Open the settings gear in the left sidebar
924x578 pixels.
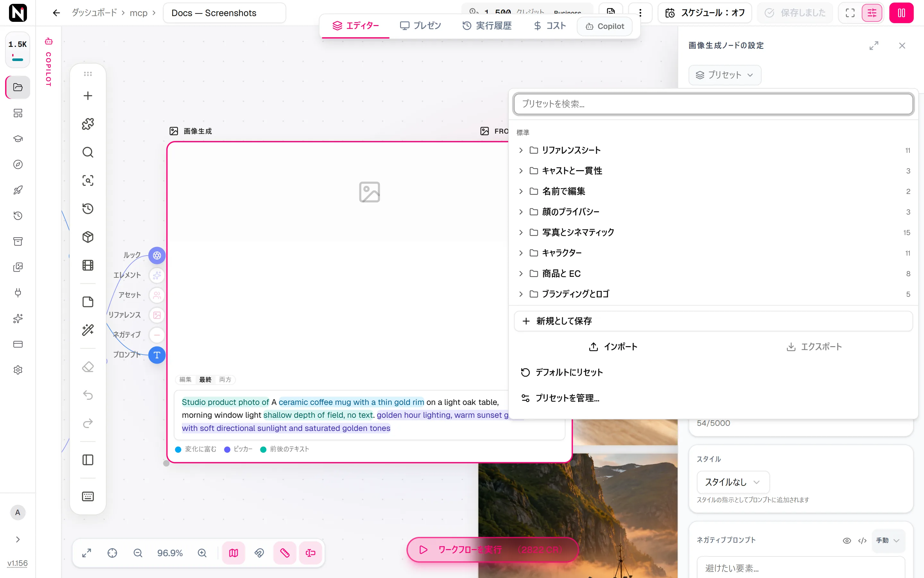click(18, 370)
